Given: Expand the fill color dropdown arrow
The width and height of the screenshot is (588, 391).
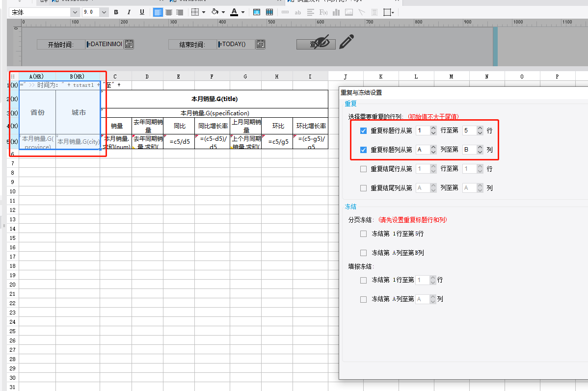Looking at the screenshot, I should [x=223, y=12].
